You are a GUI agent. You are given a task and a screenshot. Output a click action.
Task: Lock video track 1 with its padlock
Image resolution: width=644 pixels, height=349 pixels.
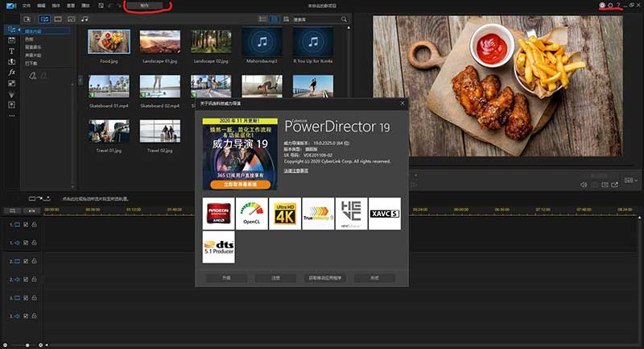point(34,224)
